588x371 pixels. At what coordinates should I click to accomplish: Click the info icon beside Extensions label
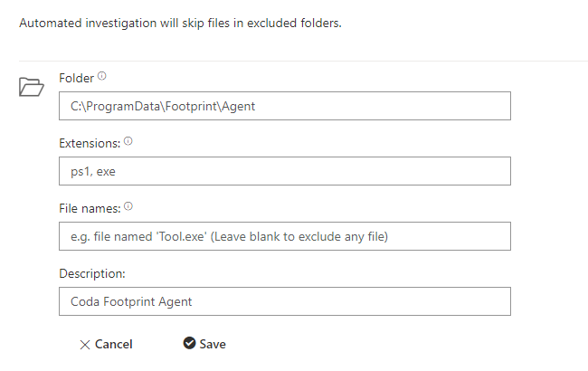[x=128, y=141]
